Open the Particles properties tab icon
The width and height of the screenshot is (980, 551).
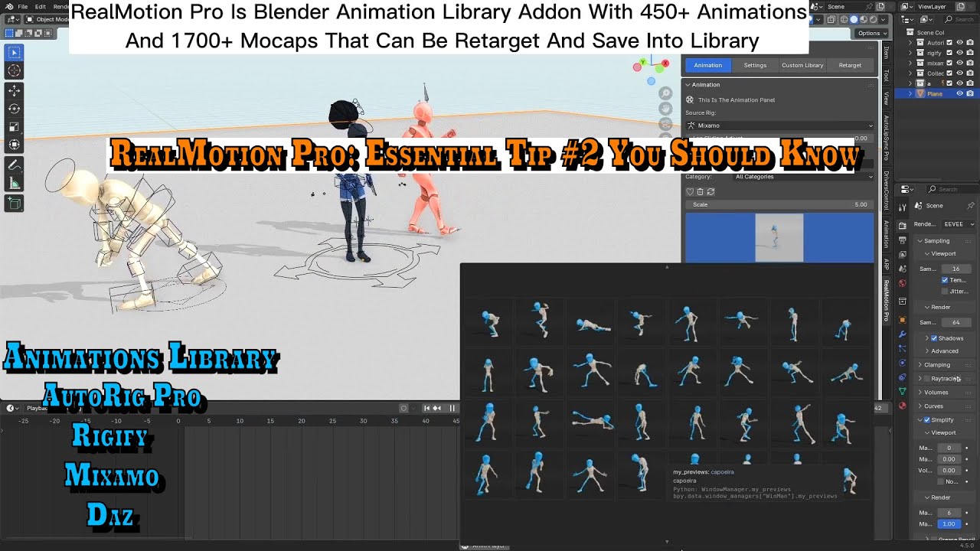coord(903,348)
